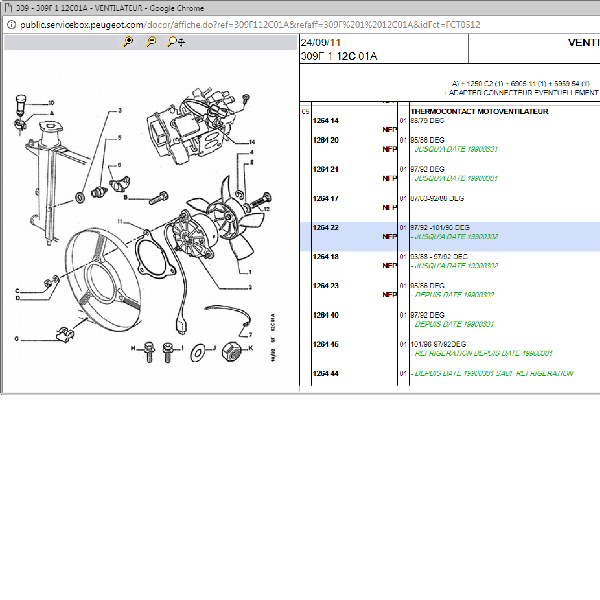
Task: Click the page icon in window title
Action: (8, 8)
